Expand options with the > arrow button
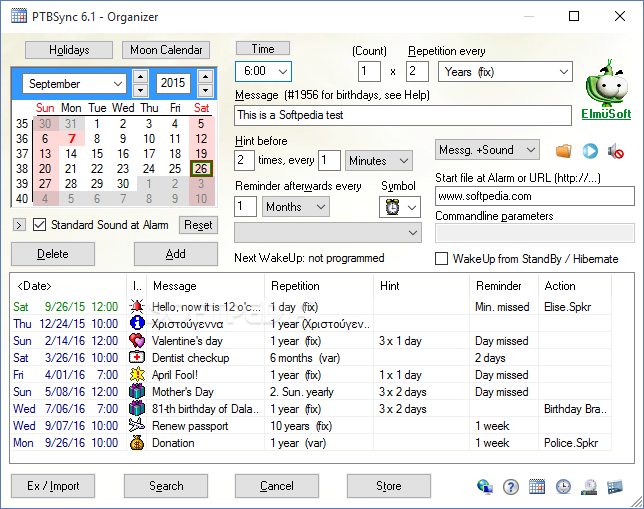 [19, 225]
